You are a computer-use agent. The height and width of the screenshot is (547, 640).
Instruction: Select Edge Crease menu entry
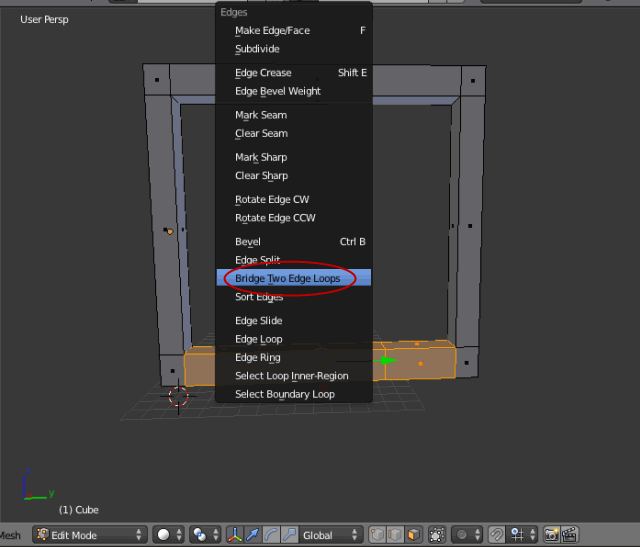[293, 73]
